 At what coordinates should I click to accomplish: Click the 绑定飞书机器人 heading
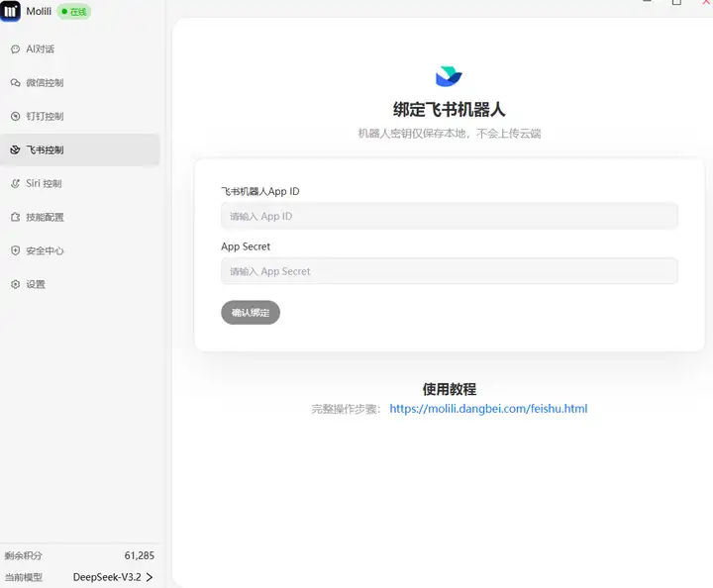click(450, 110)
